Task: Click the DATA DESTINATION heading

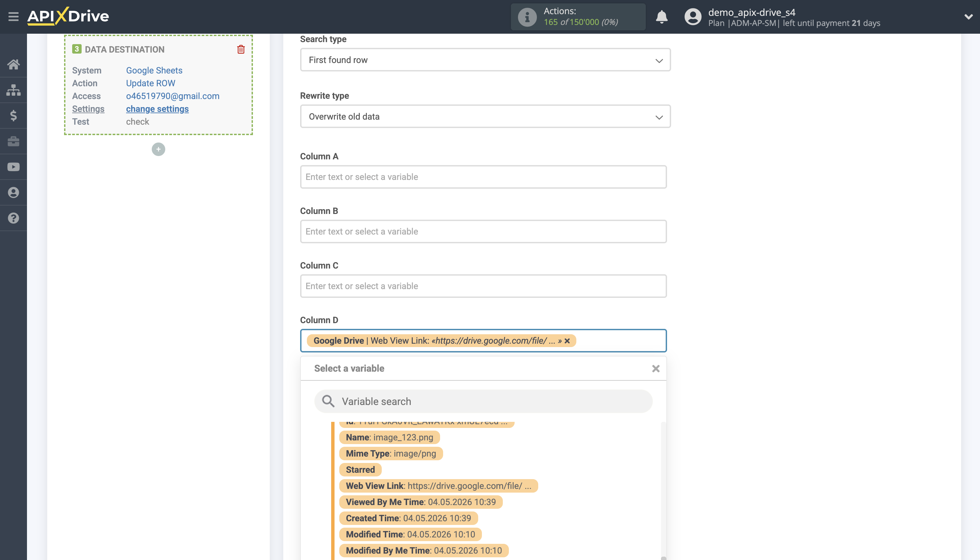Action: tap(124, 49)
